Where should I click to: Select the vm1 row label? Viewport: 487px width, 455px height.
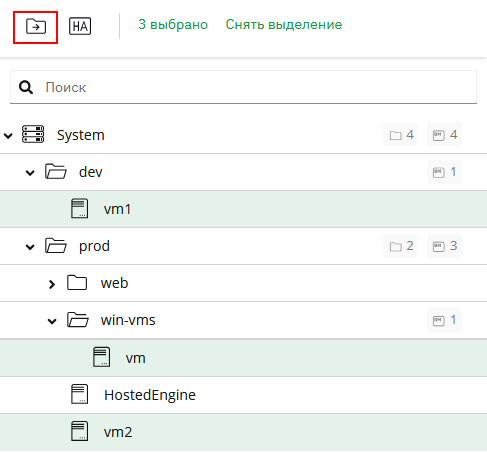(117, 209)
